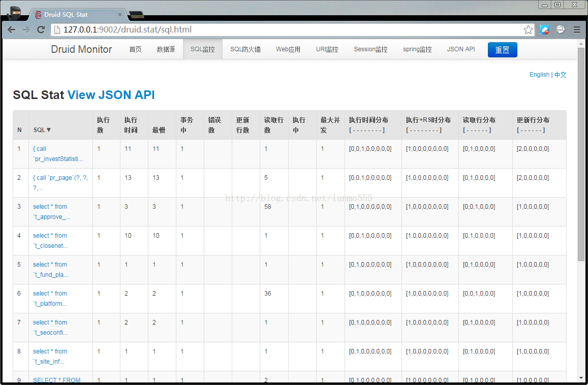Open the spring监控 nav item

417,49
